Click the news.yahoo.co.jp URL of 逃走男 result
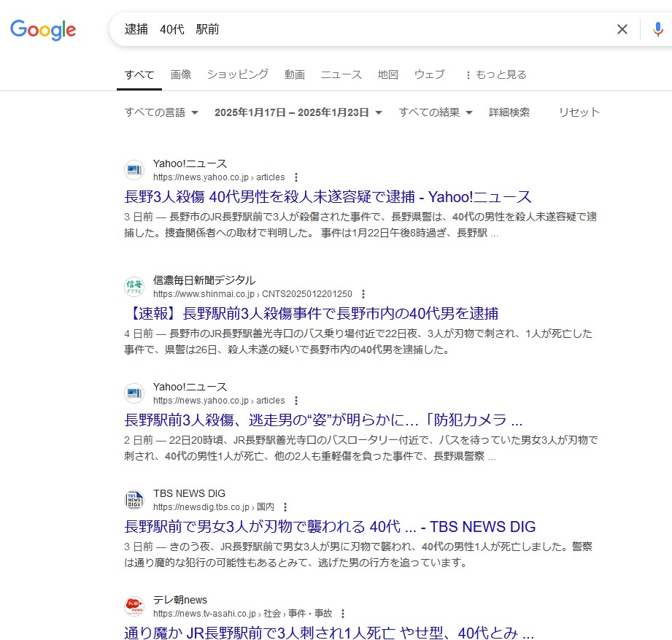Screen dimensions: 672x640 219,401
